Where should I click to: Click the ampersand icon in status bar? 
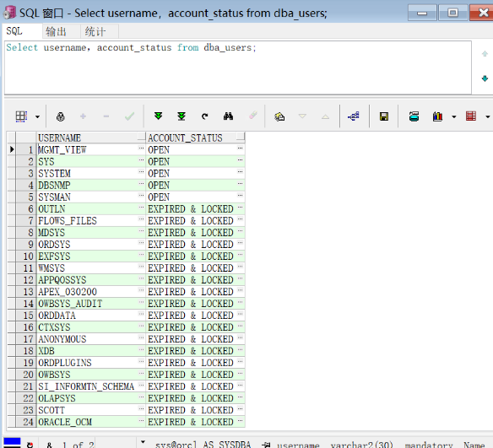pyautogui.click(x=49, y=445)
